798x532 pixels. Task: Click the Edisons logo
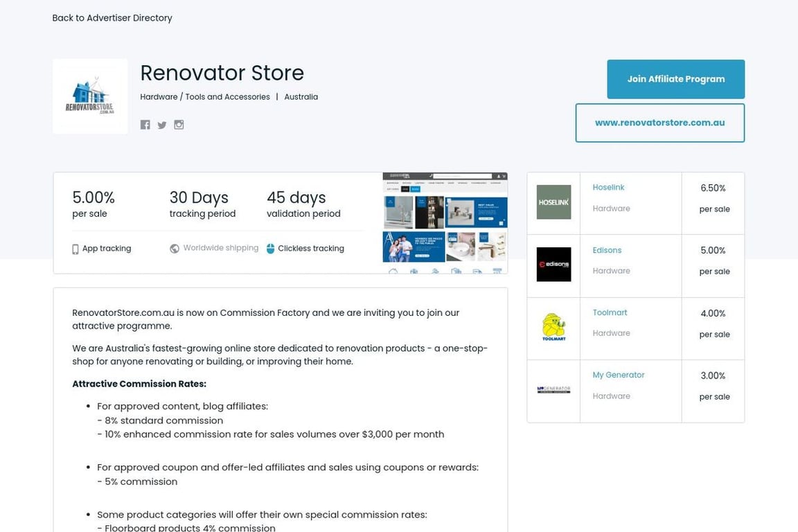pyautogui.click(x=553, y=265)
